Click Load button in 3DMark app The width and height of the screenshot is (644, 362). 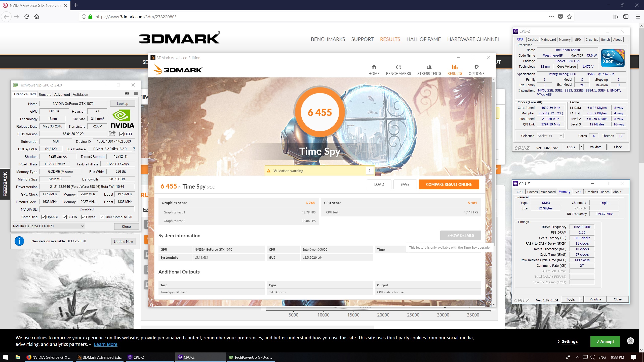(379, 184)
